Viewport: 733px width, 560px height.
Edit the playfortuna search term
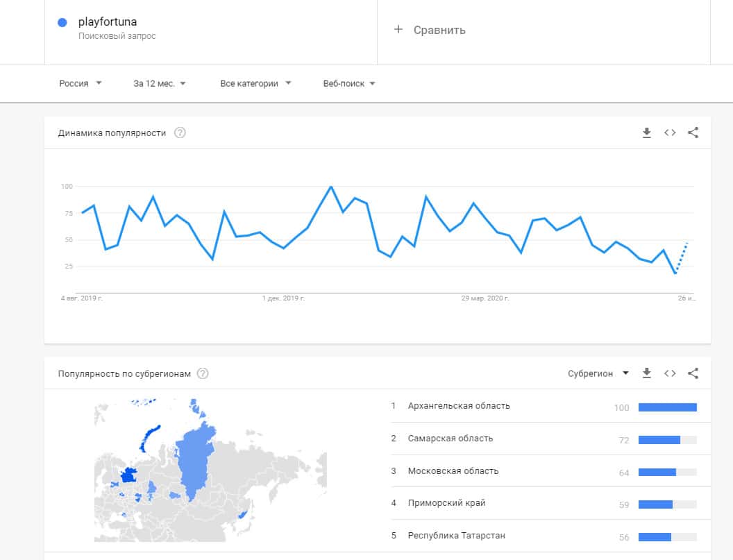[108, 22]
